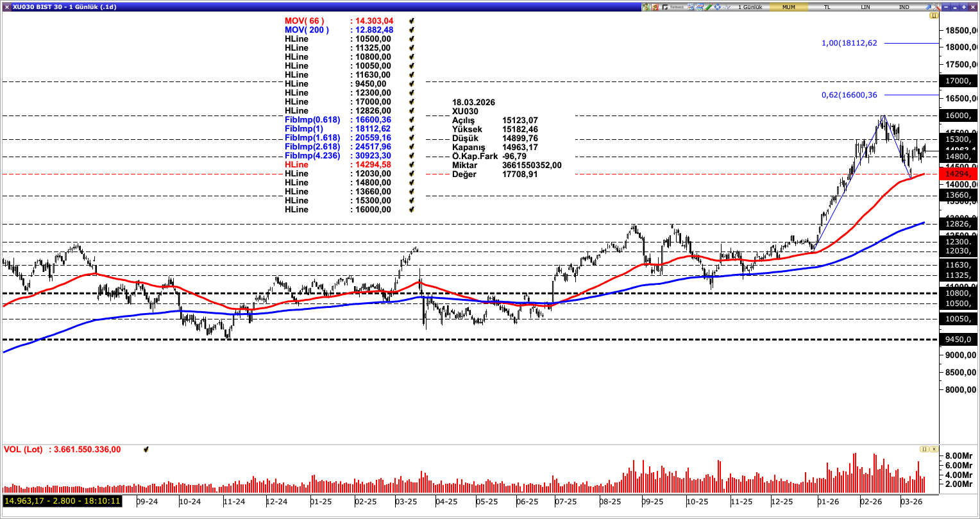Click the info icon on the volume panel

tap(924, 450)
